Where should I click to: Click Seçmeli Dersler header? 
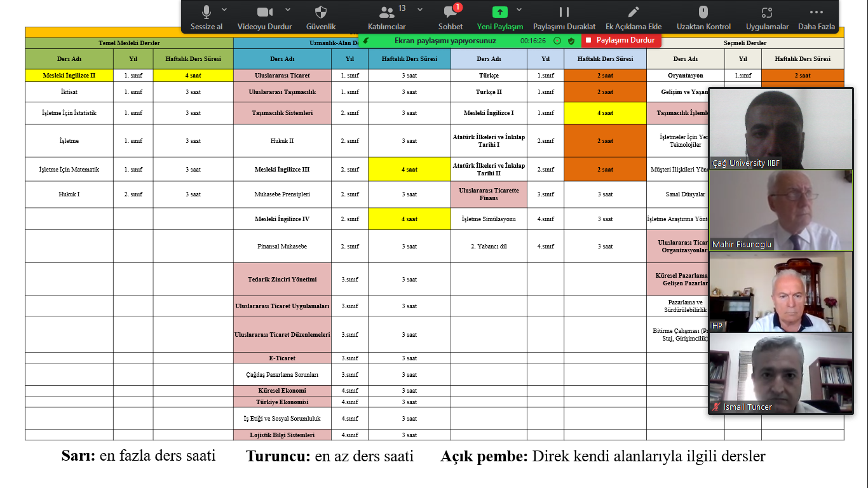(745, 43)
